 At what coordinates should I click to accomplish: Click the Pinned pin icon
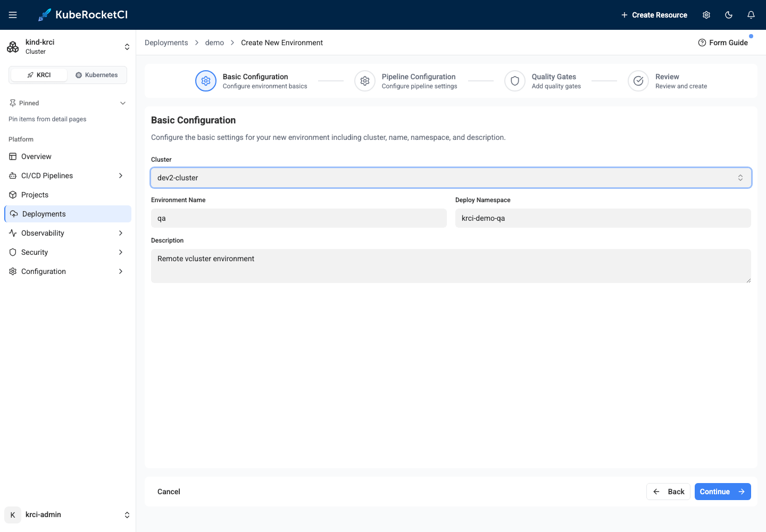tap(13, 103)
